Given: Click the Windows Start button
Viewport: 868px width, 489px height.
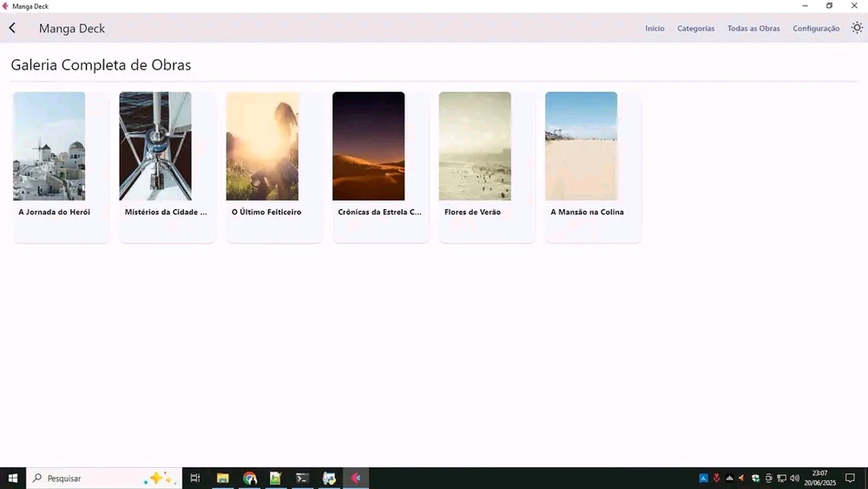Looking at the screenshot, I should click(x=13, y=478).
